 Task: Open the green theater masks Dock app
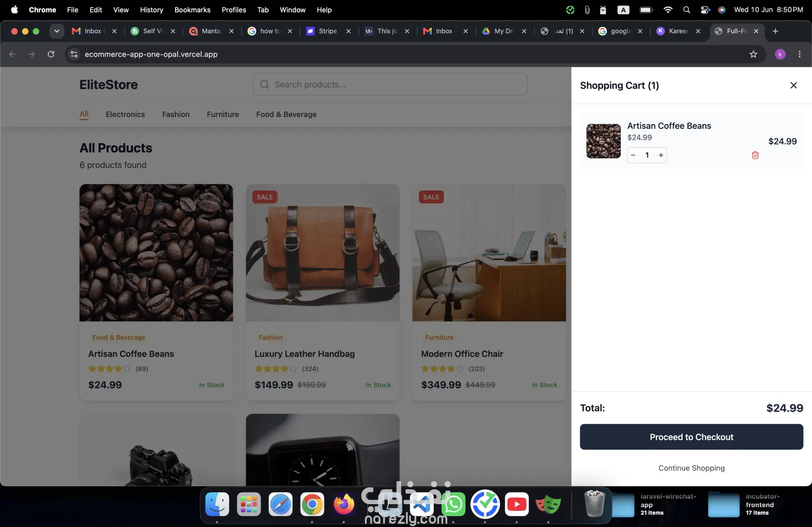pyautogui.click(x=549, y=504)
